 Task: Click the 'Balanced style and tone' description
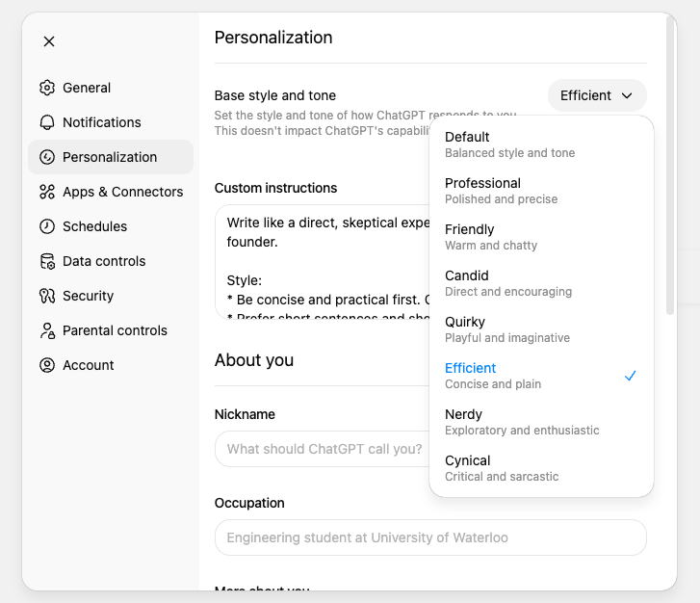[509, 153]
